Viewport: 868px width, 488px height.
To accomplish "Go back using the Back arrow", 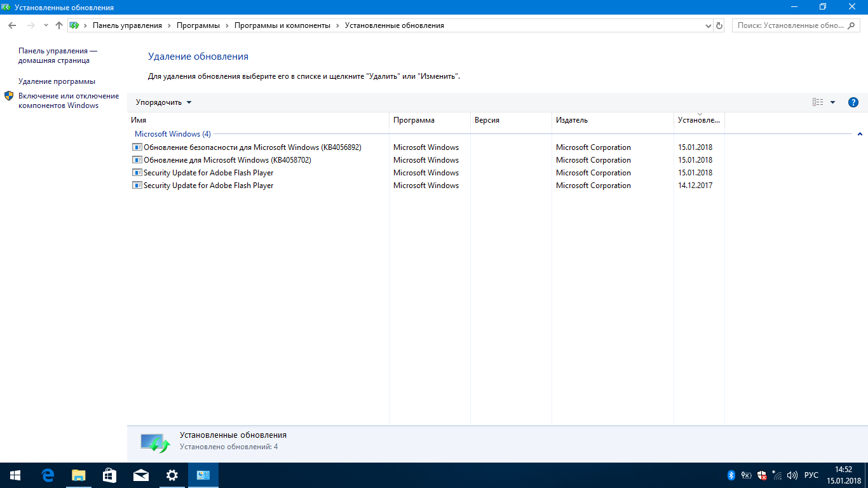I will point(11,25).
